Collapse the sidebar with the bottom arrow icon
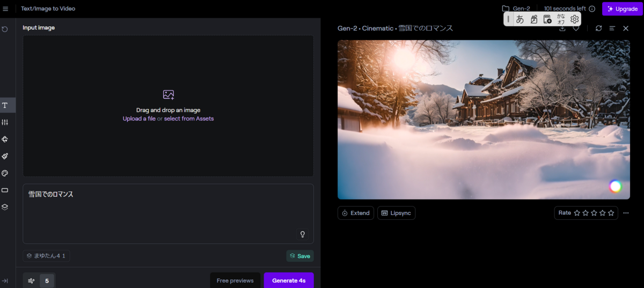This screenshot has height=288, width=644. [5, 280]
